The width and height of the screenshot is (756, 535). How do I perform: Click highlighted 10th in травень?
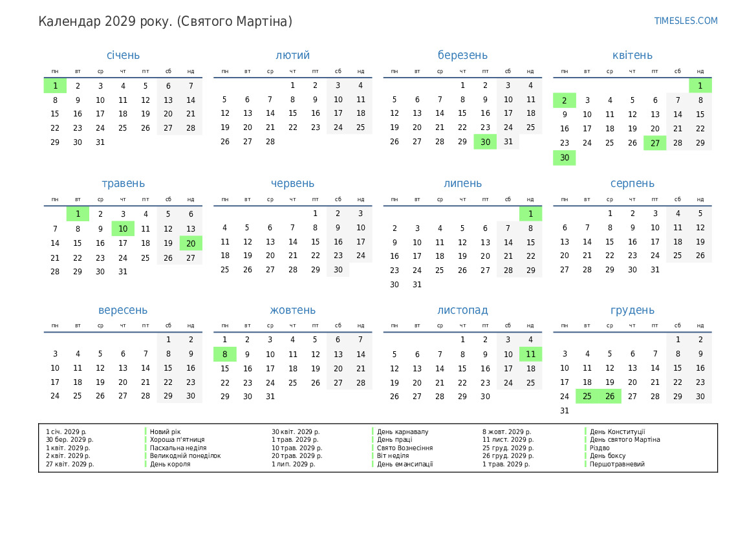pyautogui.click(x=123, y=228)
